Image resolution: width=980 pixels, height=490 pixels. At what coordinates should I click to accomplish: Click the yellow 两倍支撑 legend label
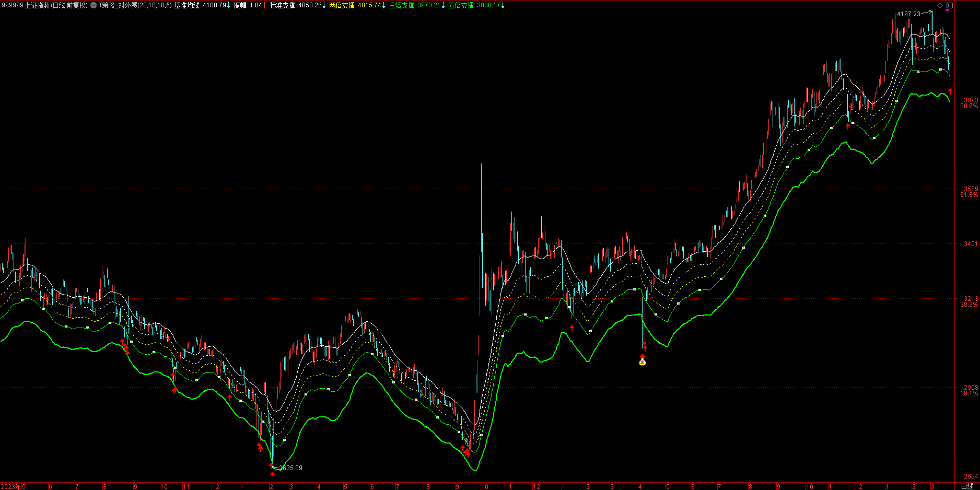tap(356, 5)
